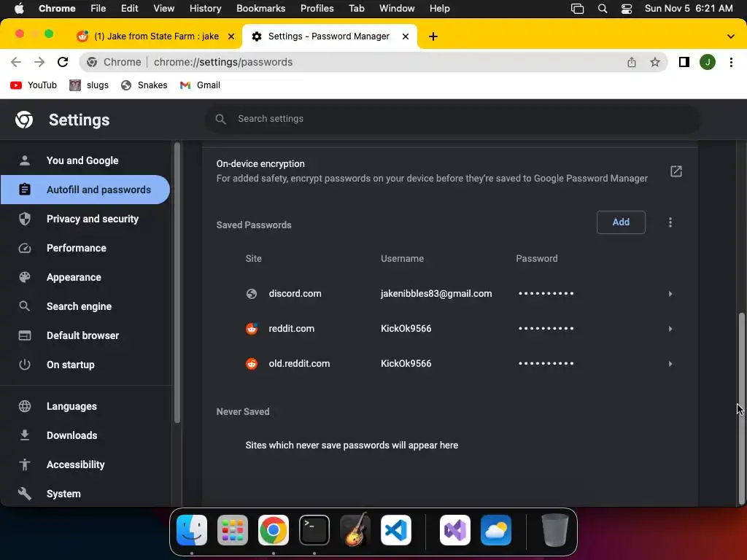Select Autofill and passwords clipboard icon

click(x=25, y=190)
